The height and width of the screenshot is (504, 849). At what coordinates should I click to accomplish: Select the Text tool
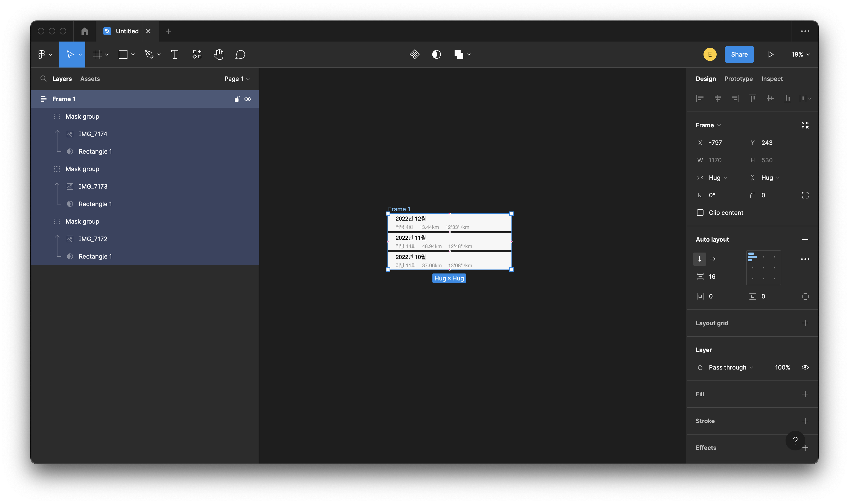click(x=175, y=54)
